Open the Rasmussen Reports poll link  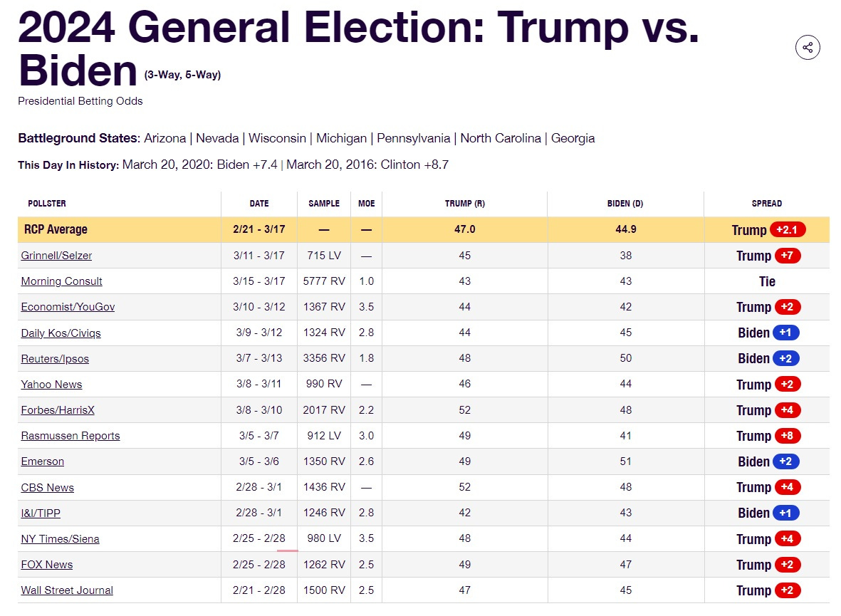[70, 436]
